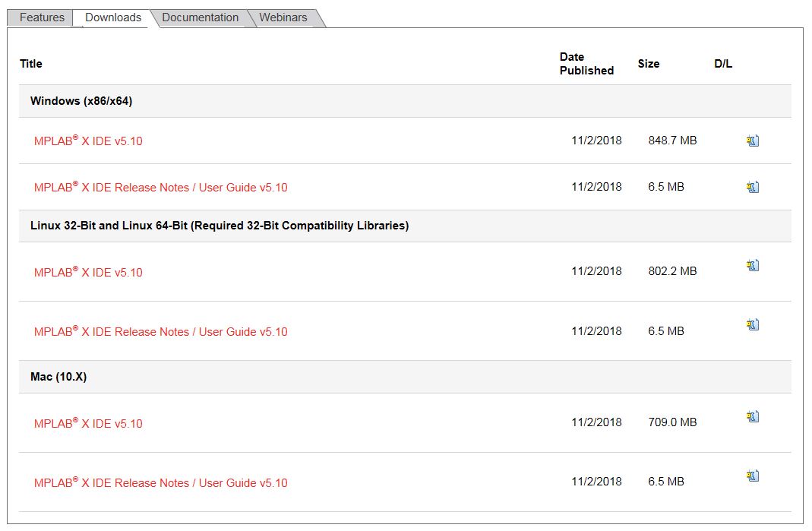Click 11/2/2018 date in Windows IDE v5.10 row

coord(596,141)
